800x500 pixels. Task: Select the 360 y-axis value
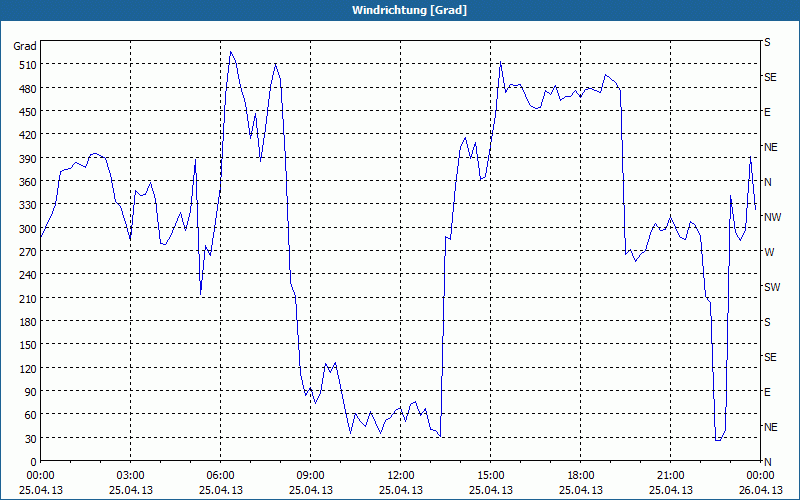[28, 182]
